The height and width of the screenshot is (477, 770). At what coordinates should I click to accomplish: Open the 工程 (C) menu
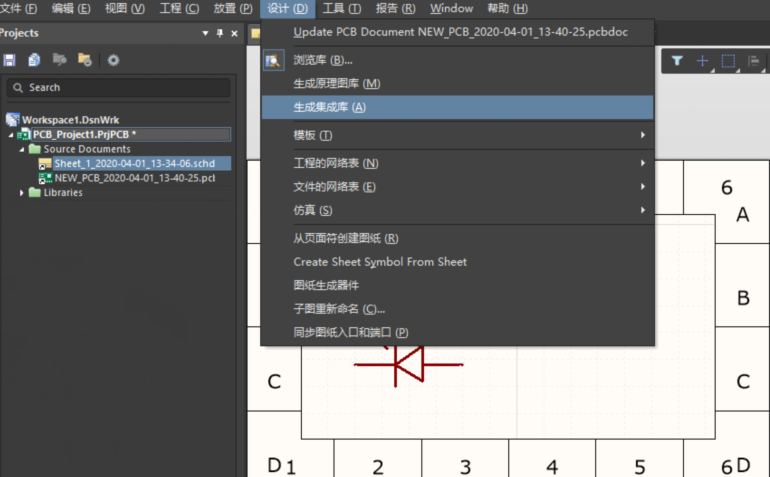(x=179, y=8)
